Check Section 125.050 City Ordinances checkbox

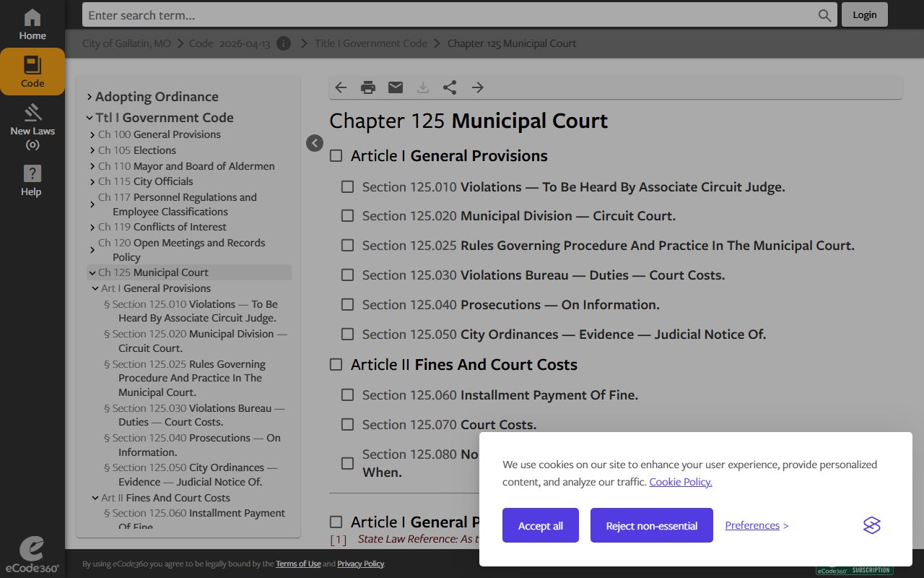(347, 334)
